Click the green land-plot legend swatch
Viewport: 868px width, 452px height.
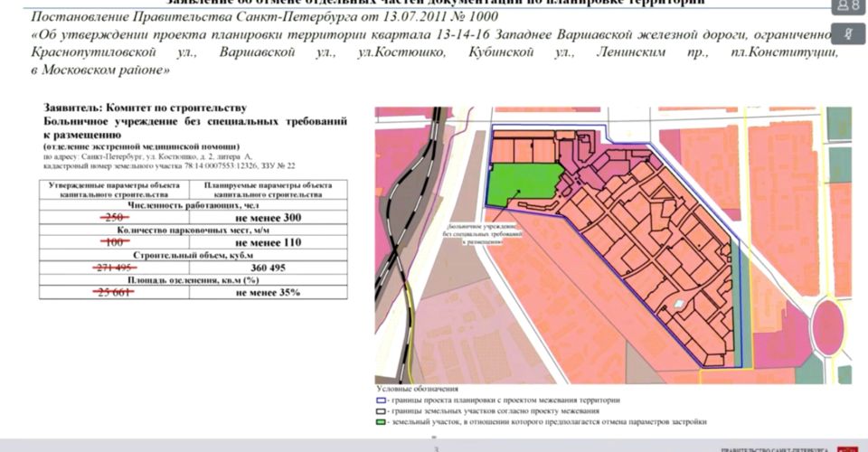pyautogui.click(x=381, y=422)
